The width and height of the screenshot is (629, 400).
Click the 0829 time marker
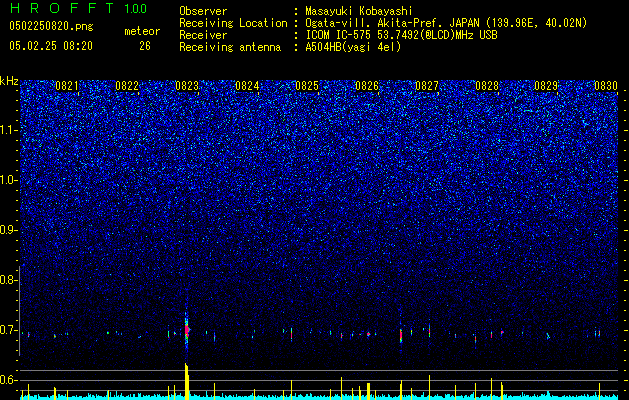(x=546, y=86)
